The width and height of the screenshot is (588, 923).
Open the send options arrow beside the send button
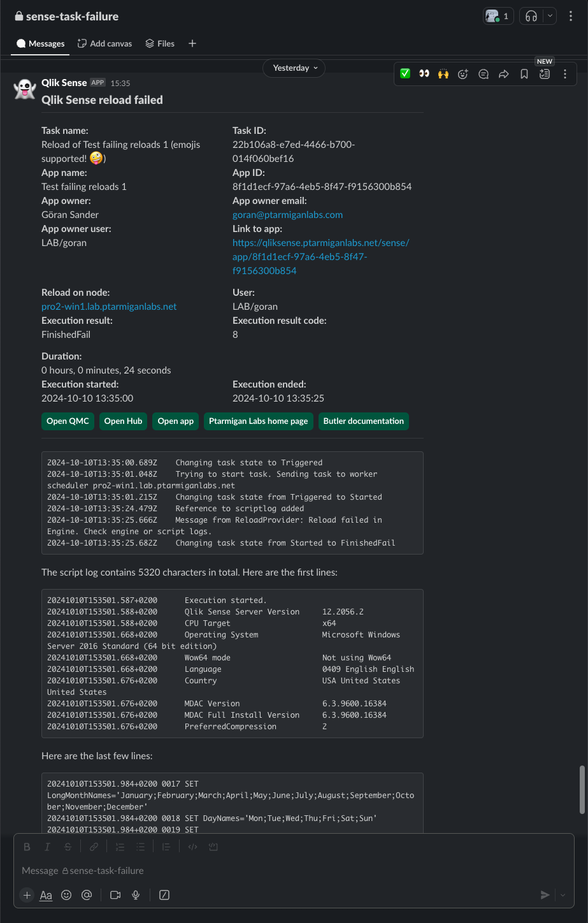pos(563,895)
